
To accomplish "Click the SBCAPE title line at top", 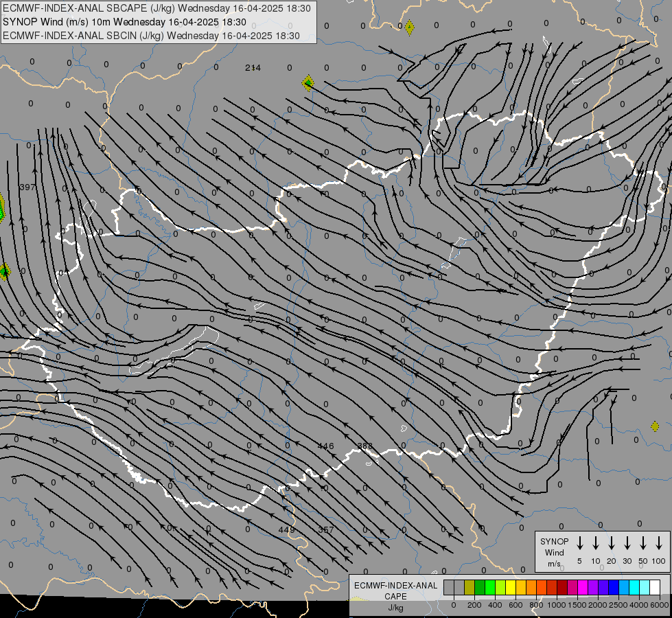I will [157, 8].
